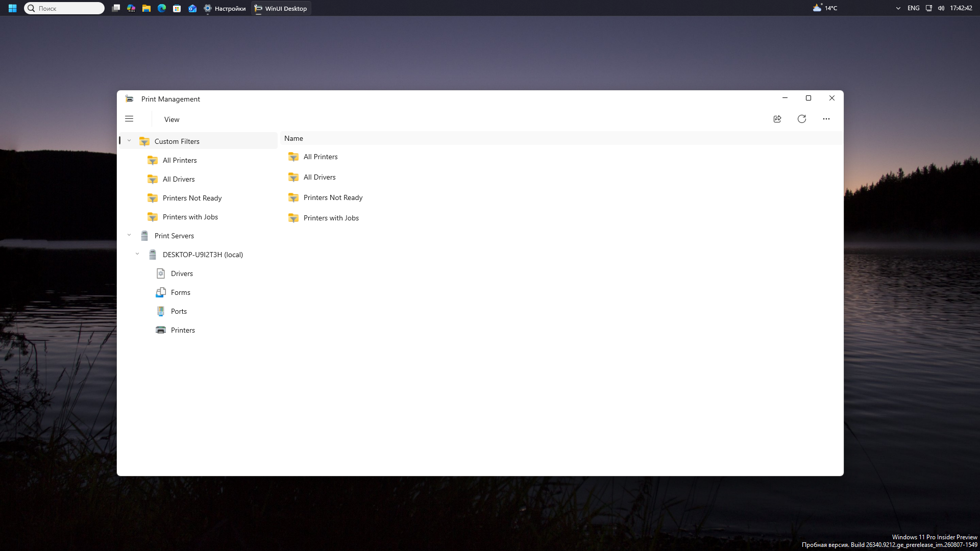Open Microsoft Store from the taskbar

click(177, 8)
